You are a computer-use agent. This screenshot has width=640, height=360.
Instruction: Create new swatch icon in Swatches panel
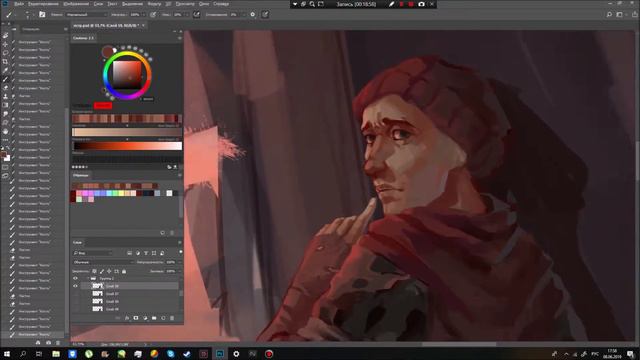click(x=162, y=233)
